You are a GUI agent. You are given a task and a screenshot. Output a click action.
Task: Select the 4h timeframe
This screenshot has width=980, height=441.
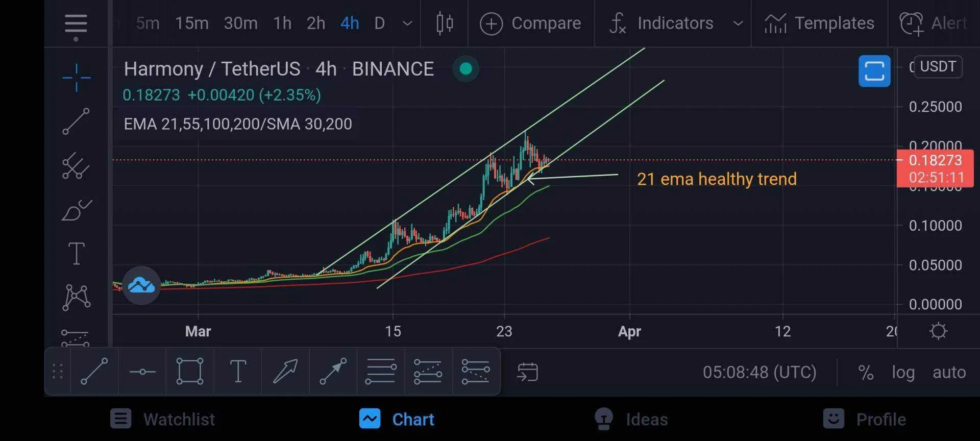tap(350, 23)
